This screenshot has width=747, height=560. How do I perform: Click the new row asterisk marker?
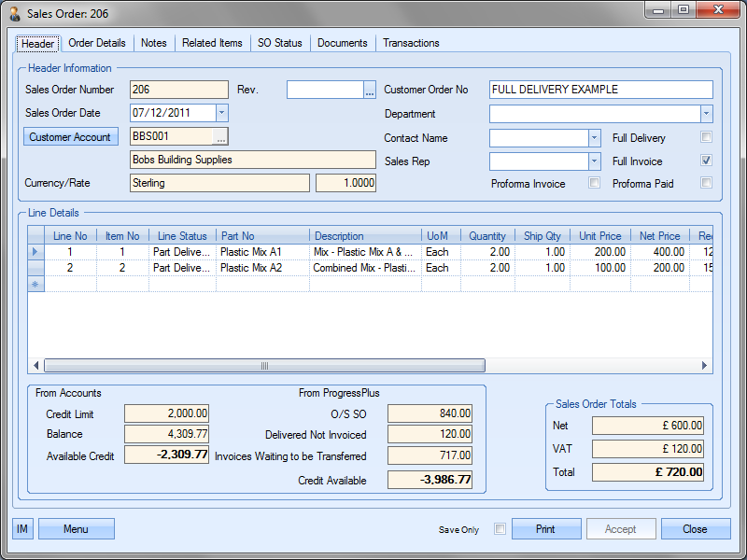click(x=36, y=284)
